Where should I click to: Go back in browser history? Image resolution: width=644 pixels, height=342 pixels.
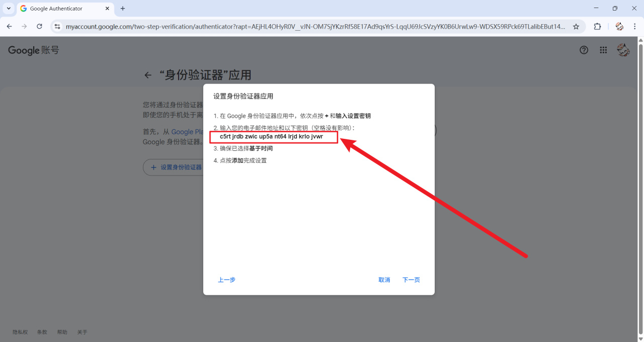point(9,27)
